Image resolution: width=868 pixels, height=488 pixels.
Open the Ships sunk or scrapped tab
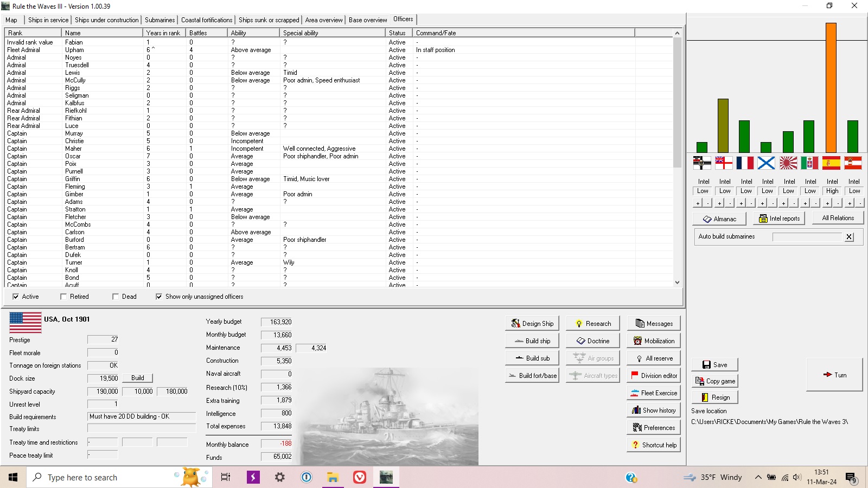pyautogui.click(x=269, y=20)
